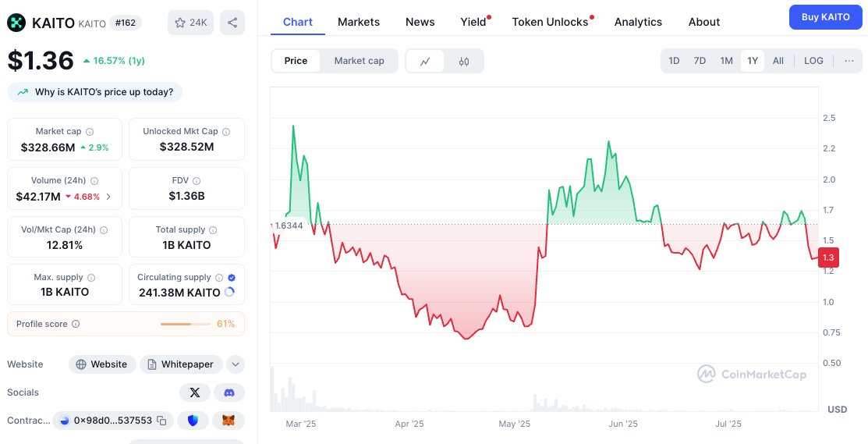
Task: Select the Market cap chart toggle
Action: 359,61
